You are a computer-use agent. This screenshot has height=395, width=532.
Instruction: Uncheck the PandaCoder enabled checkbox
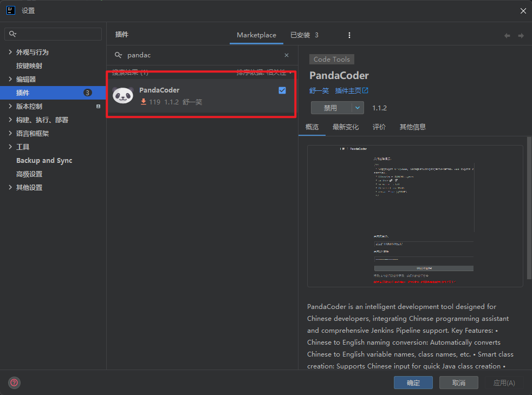point(282,90)
